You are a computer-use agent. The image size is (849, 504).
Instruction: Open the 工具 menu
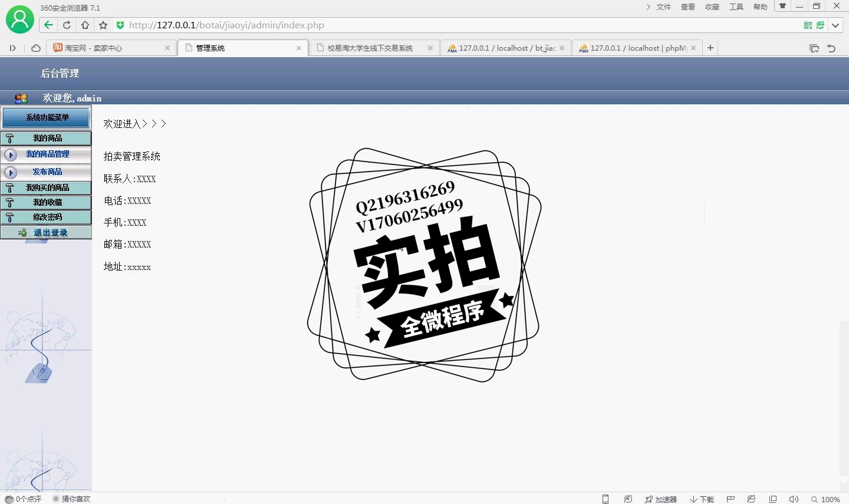[736, 7]
